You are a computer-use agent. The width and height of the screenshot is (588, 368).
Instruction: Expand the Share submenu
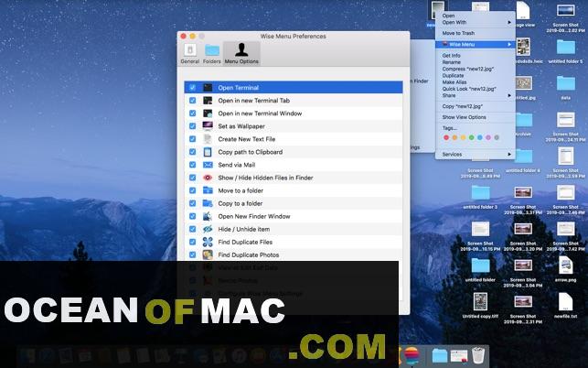pos(476,95)
